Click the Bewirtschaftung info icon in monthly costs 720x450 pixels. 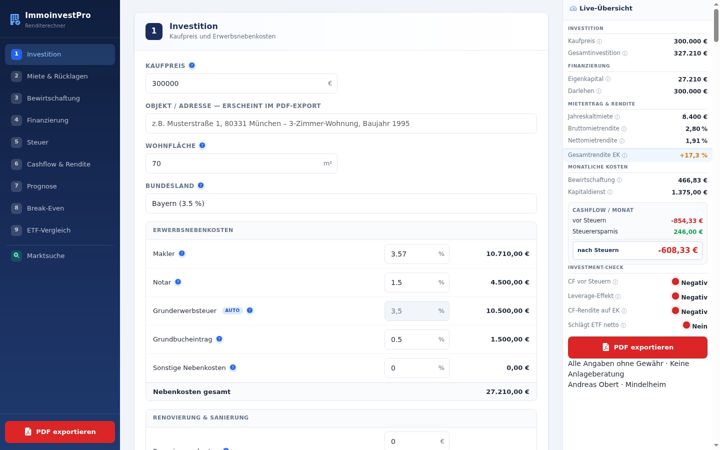pyautogui.click(x=619, y=180)
